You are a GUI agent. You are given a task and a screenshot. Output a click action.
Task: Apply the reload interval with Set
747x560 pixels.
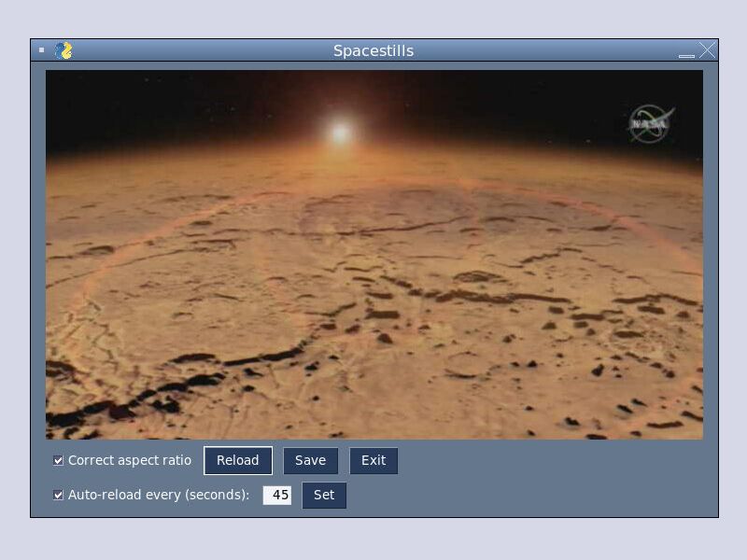coord(324,496)
